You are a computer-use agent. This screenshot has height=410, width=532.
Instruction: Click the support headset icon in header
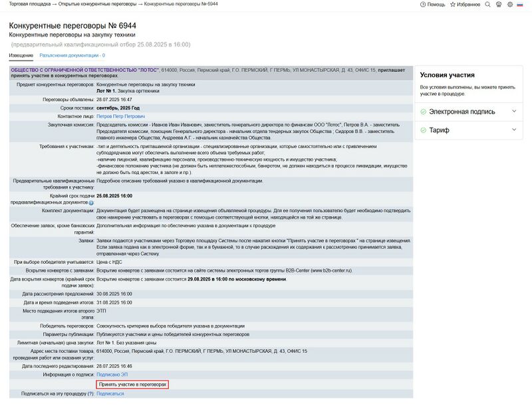tap(499, 4)
